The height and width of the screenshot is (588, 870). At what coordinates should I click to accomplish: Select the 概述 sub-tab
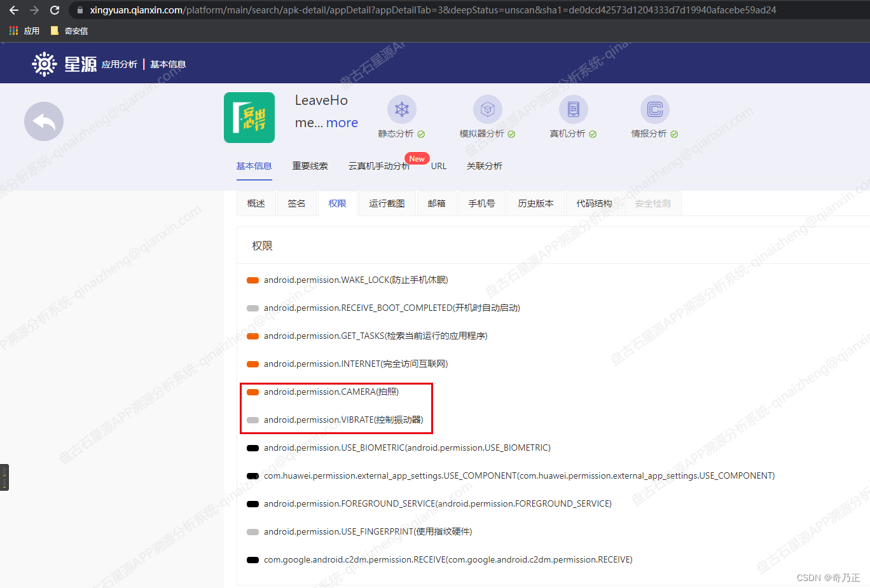click(256, 203)
